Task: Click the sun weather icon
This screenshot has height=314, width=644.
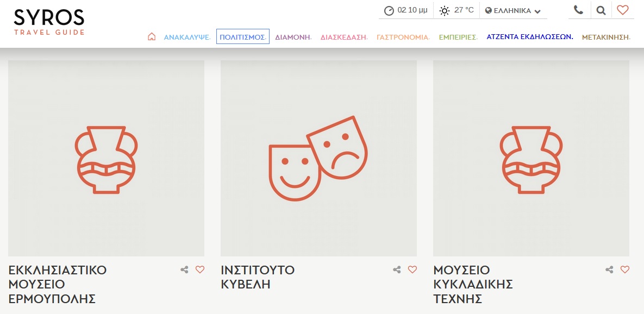Action: (x=445, y=11)
